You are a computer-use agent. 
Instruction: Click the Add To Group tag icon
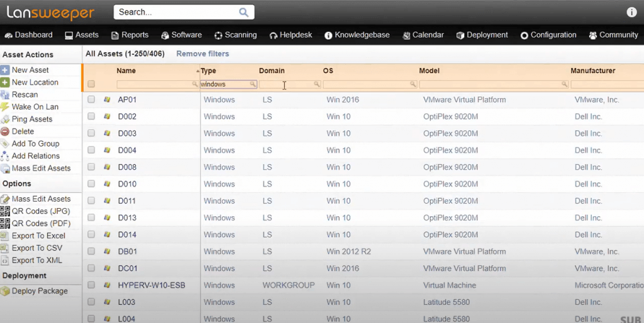(x=5, y=144)
